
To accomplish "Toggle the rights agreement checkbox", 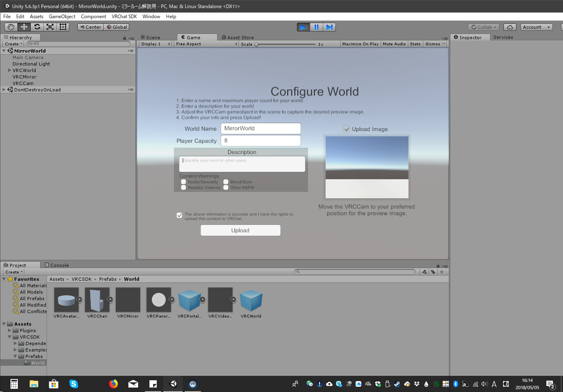I will point(179,215).
